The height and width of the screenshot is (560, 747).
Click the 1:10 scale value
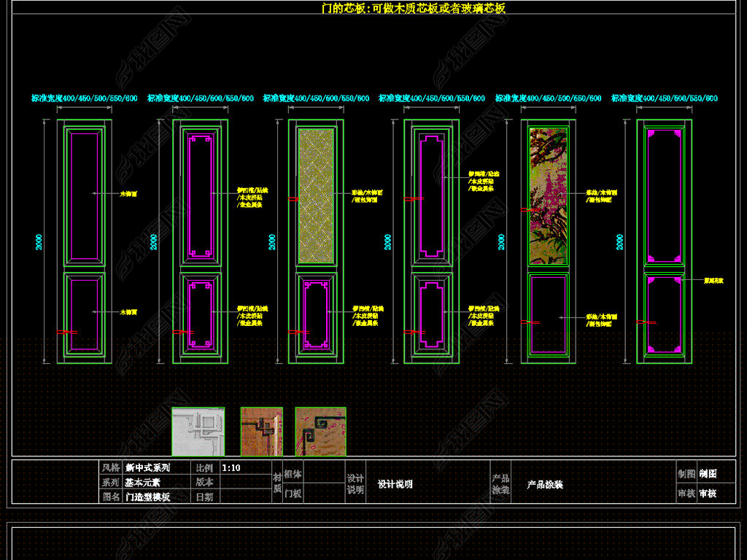pos(231,467)
